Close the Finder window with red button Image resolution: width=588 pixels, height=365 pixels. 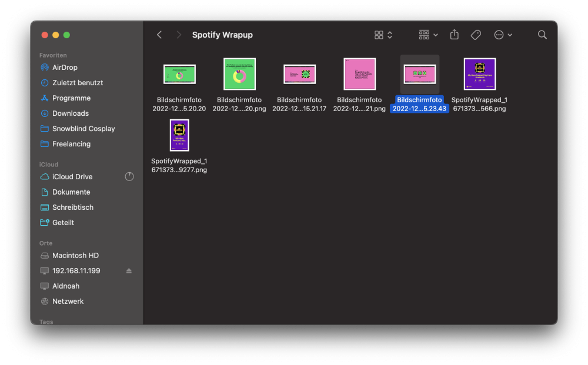click(x=45, y=35)
